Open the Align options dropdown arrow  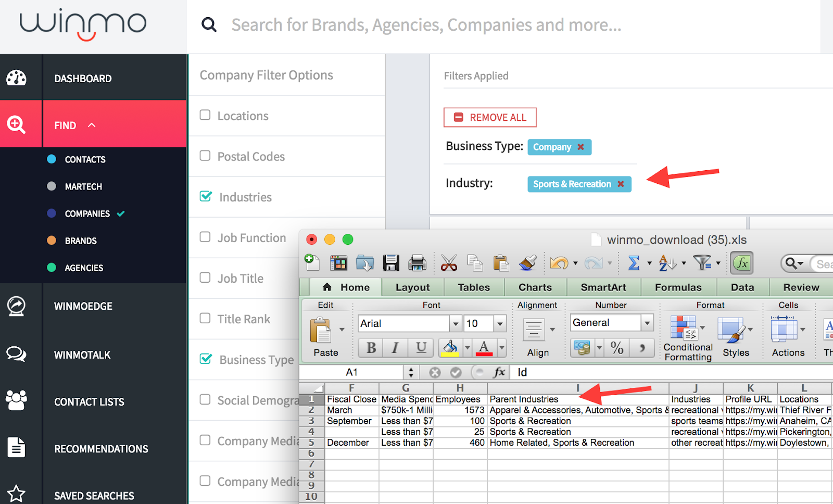click(x=552, y=330)
